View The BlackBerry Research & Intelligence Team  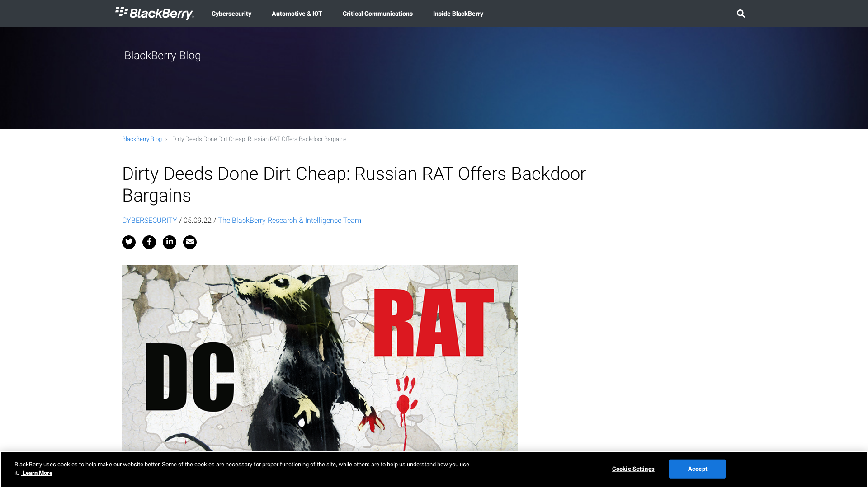[x=289, y=221]
